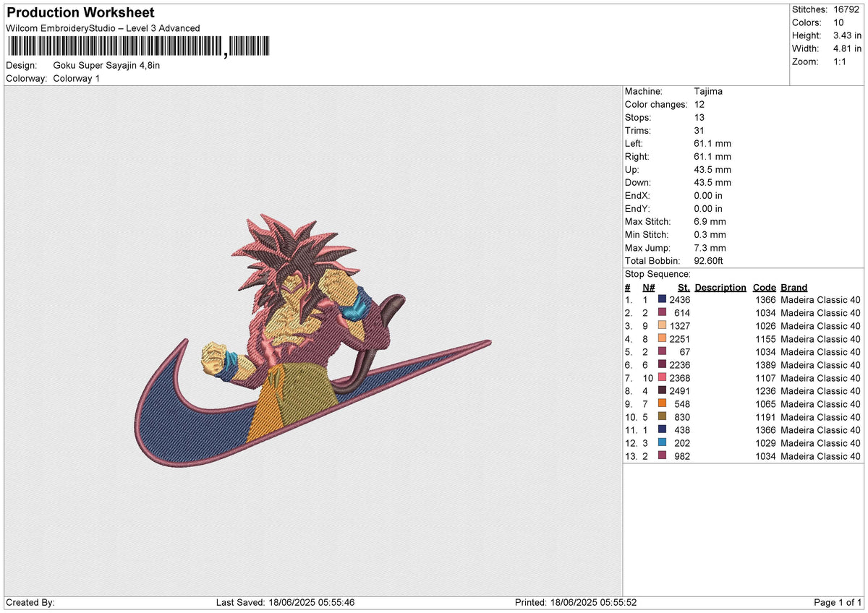Click the Height value "3.43 in"
This screenshot has width=868, height=613.
click(848, 35)
